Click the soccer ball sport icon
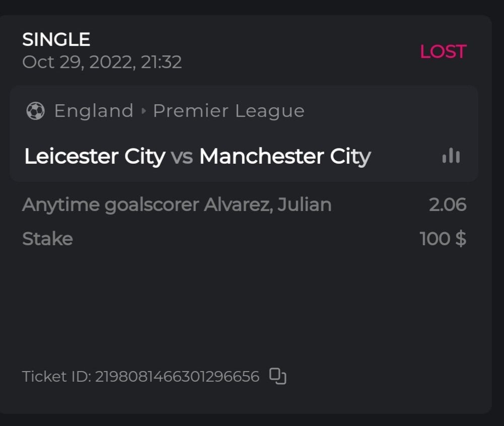504x426 pixels. (35, 111)
